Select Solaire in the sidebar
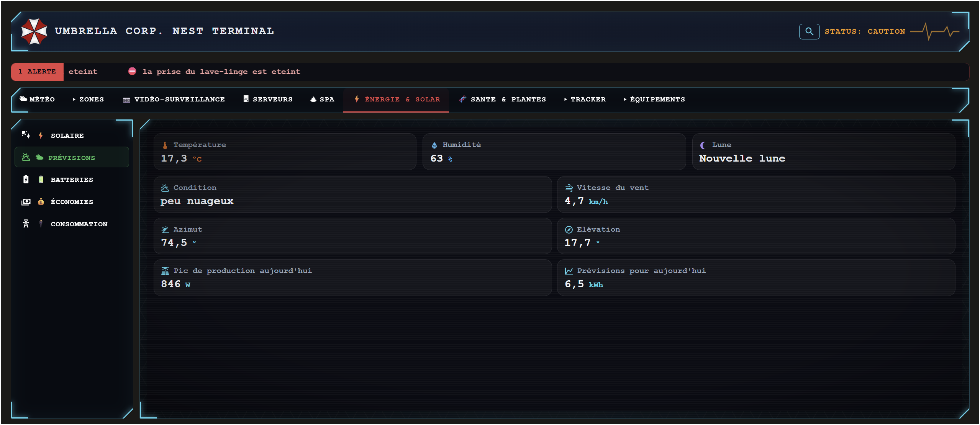 pyautogui.click(x=72, y=135)
